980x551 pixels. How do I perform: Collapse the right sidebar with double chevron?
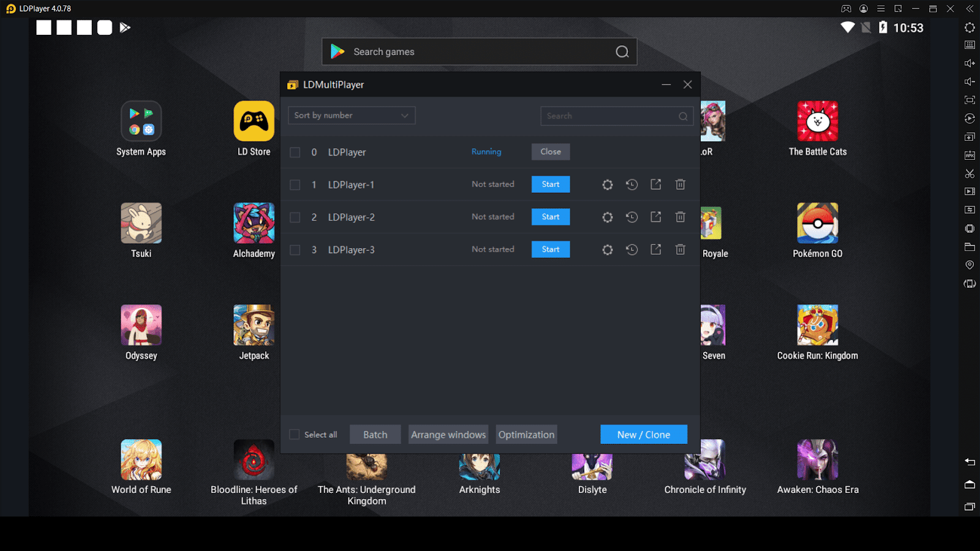coord(970,9)
